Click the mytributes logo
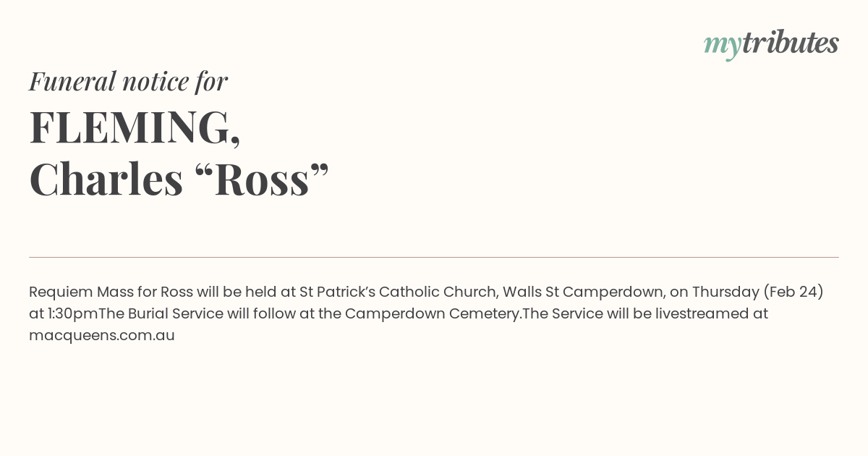The height and width of the screenshot is (456, 868). 771,44
